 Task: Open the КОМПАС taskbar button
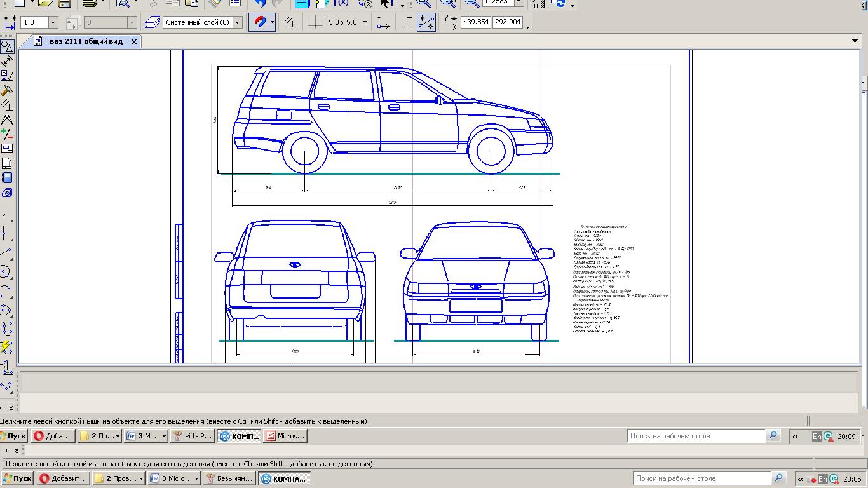(284, 478)
